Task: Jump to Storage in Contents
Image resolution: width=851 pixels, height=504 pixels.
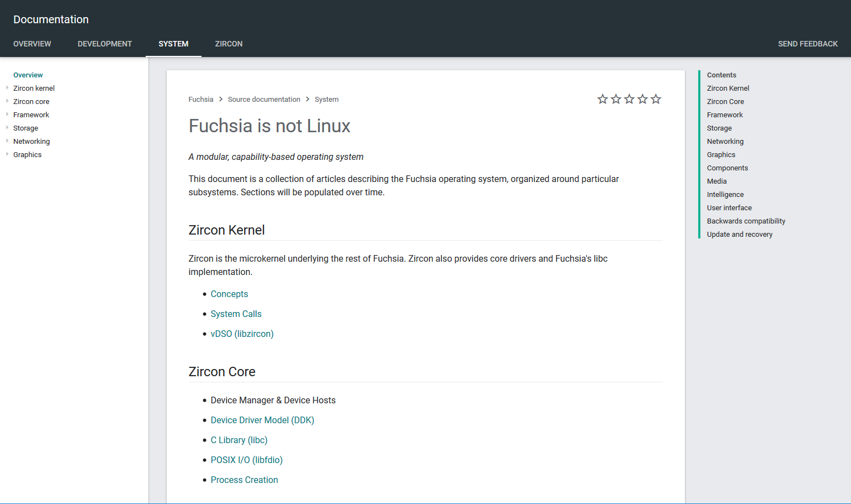Action: click(x=719, y=128)
